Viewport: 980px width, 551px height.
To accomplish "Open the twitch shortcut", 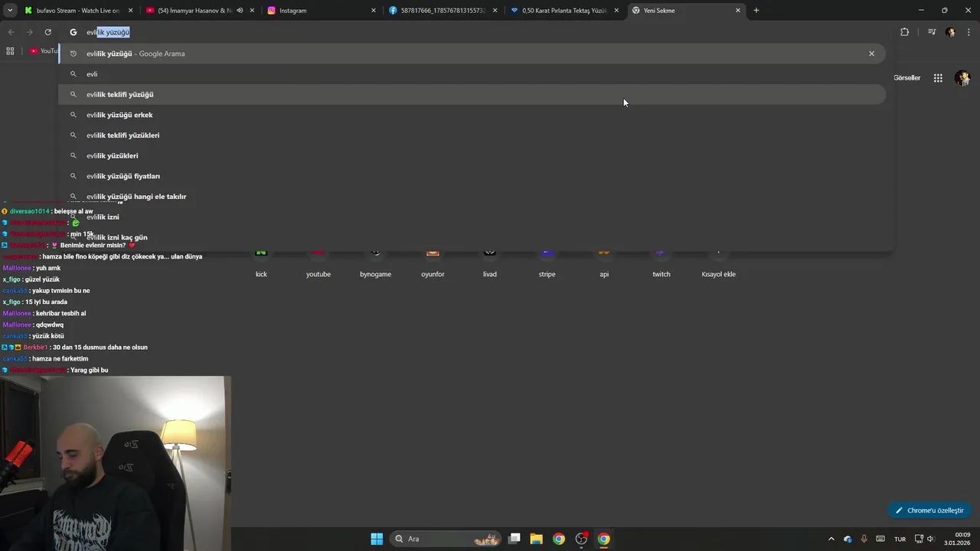I will click(x=661, y=262).
